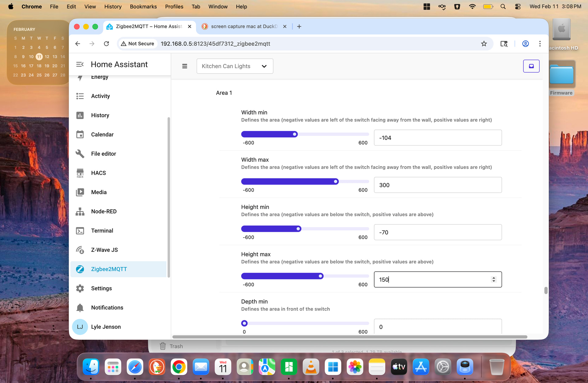Click the Notifications bell icon
Image resolution: width=588 pixels, height=383 pixels.
click(80, 308)
